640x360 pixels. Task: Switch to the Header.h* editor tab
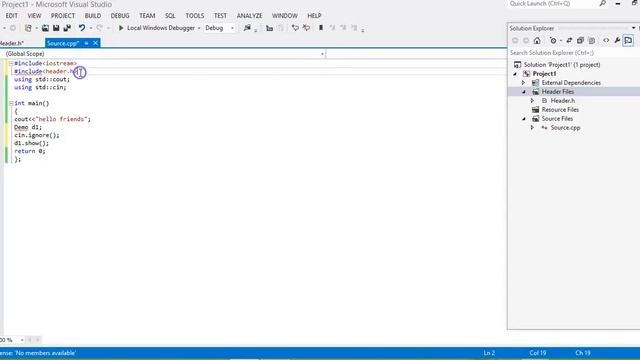pos(12,43)
